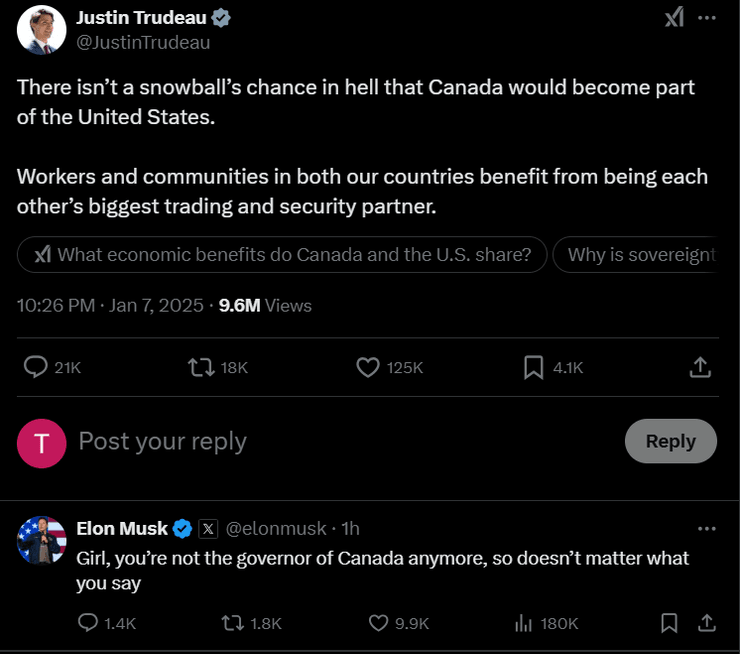View Elon Musk's profile avatar
Viewport: 740px width, 654px height.
(42, 541)
